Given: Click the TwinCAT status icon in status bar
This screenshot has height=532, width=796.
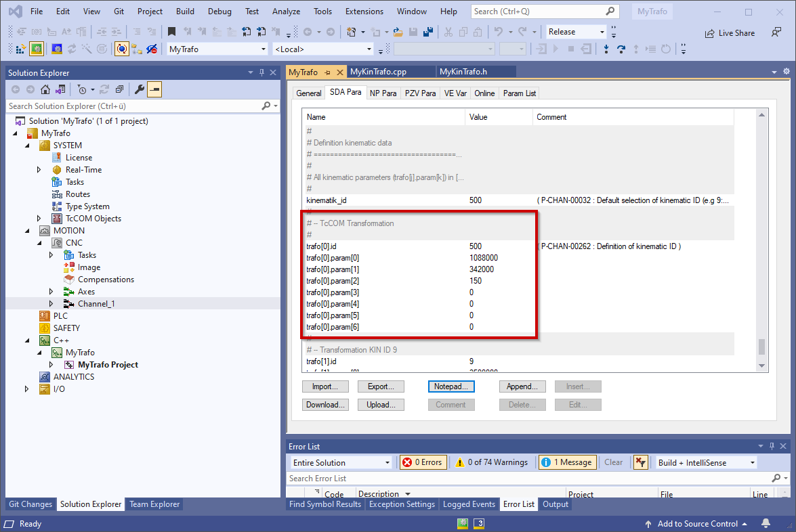Looking at the screenshot, I should [x=463, y=523].
